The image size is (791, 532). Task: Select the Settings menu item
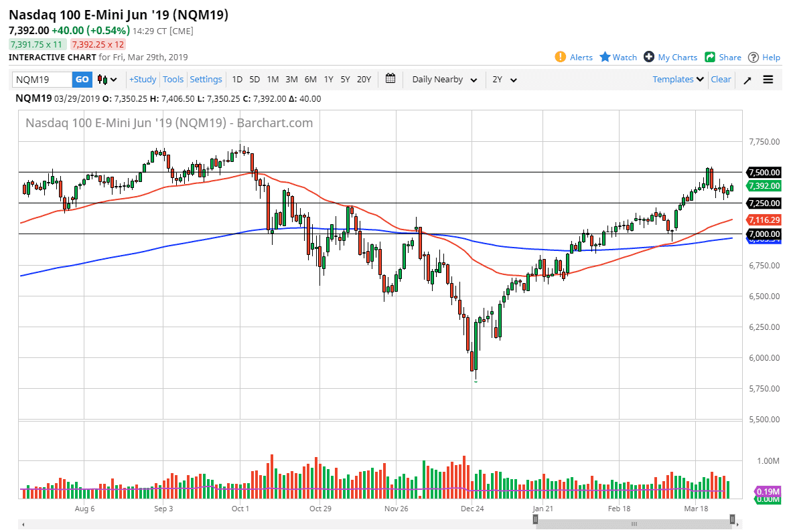[x=206, y=79]
